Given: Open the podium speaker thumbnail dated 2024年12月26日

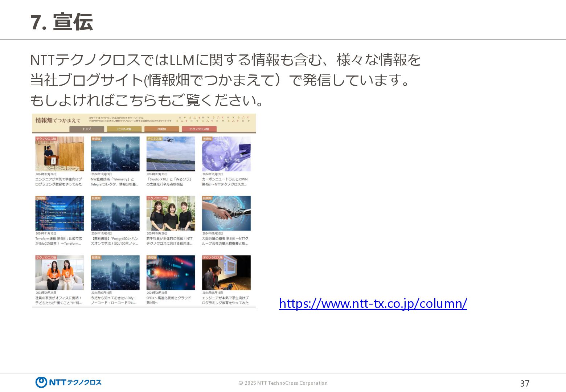Looking at the screenshot, I should pyautogui.click(x=60, y=154).
